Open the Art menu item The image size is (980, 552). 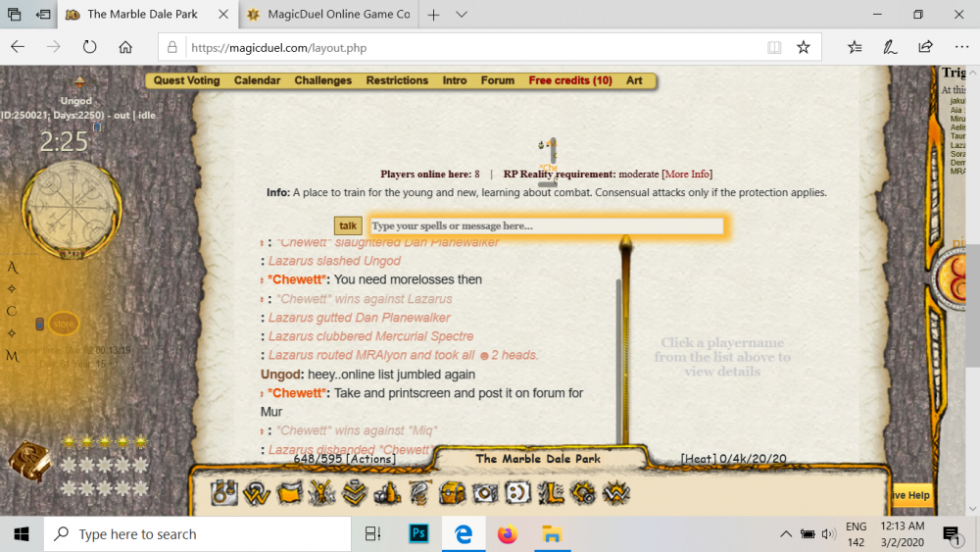tap(634, 80)
